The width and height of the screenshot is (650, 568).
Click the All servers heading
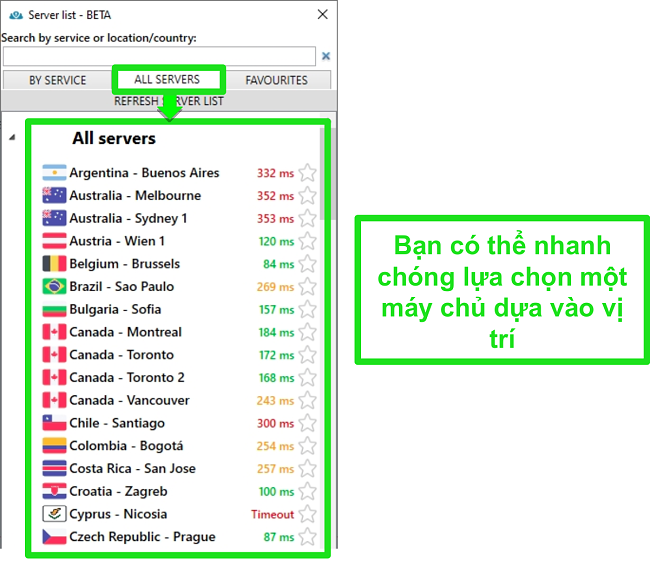pyautogui.click(x=114, y=138)
